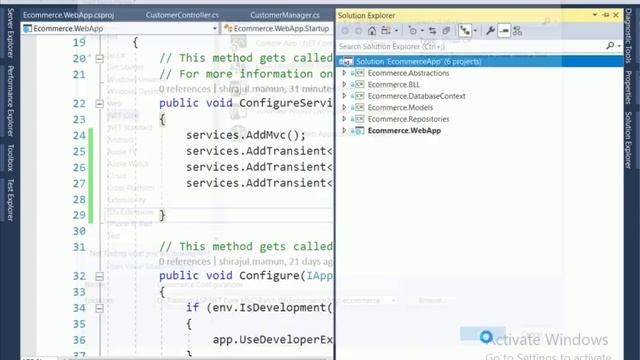Select Ecommerce.WebApp project name

coord(404,131)
